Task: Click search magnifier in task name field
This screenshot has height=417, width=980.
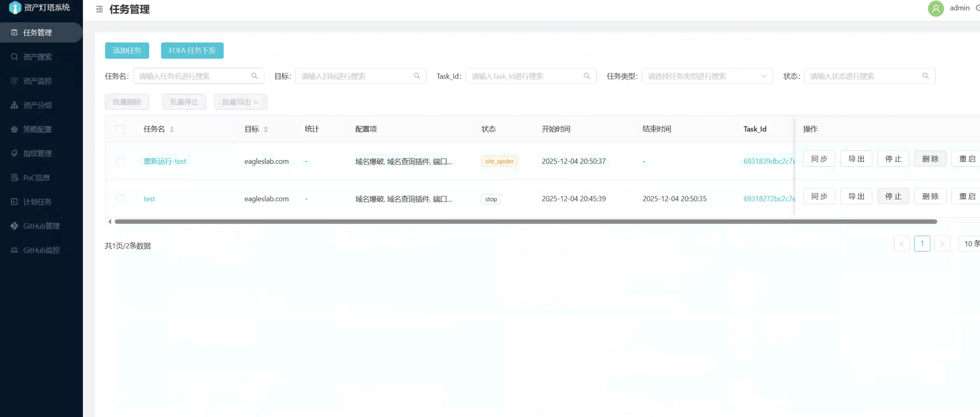Action: tap(254, 76)
